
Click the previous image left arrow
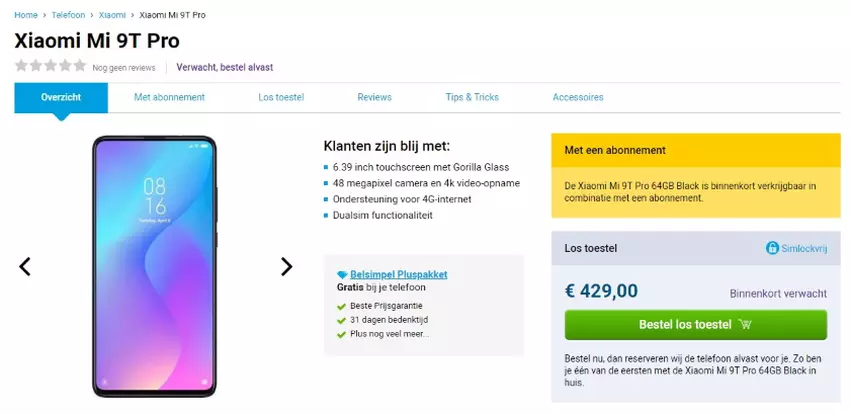[25, 266]
